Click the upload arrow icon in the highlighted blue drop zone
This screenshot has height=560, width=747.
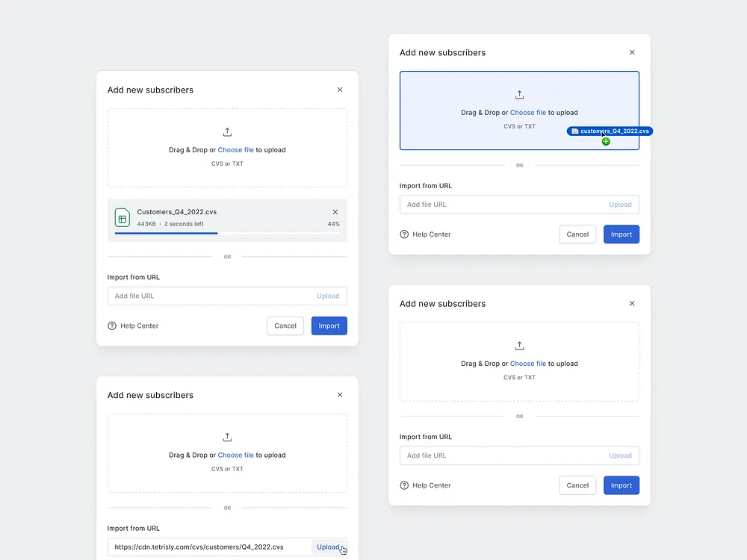[x=520, y=95]
